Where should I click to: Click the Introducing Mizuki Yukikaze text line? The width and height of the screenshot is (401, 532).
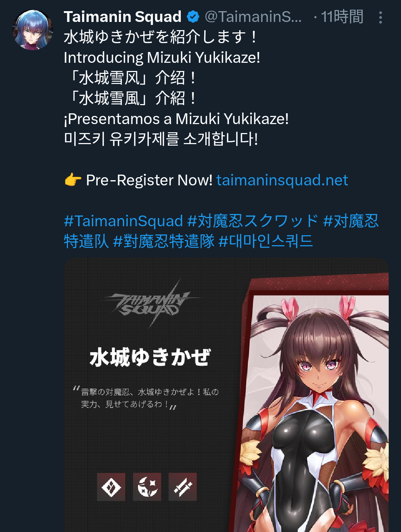point(162,58)
